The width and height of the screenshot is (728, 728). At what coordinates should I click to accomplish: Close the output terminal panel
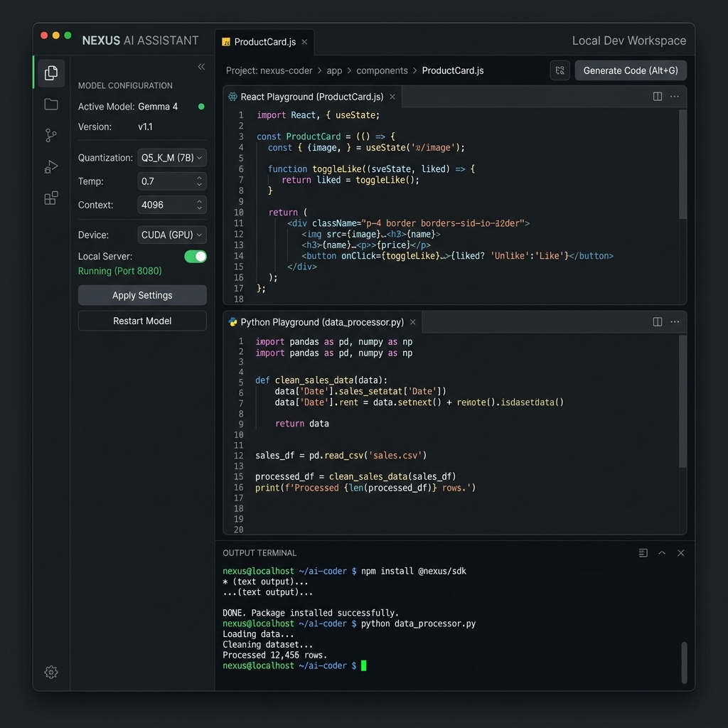680,552
